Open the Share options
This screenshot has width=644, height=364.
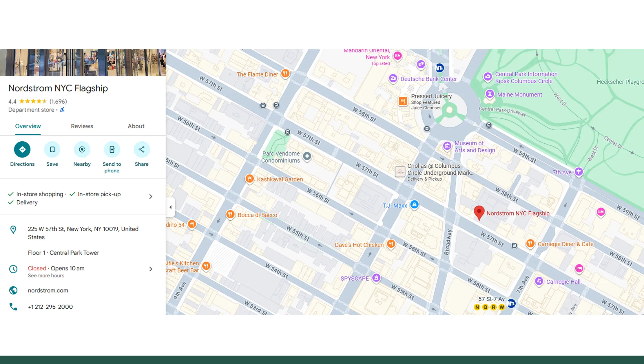pyautogui.click(x=141, y=149)
